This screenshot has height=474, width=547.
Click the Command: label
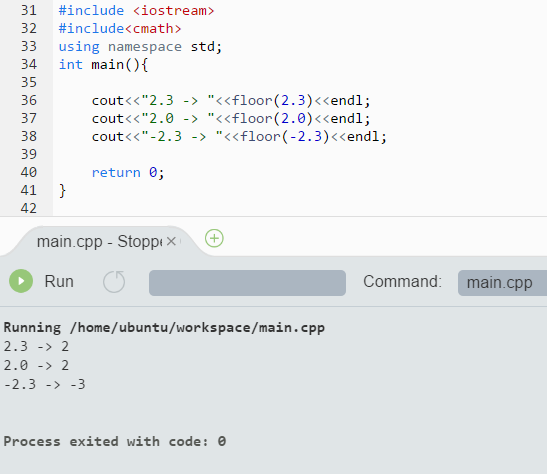[x=402, y=281]
